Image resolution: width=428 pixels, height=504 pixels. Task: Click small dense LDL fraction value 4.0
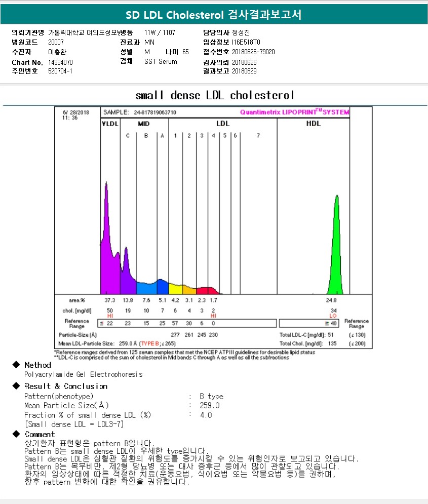(206, 415)
